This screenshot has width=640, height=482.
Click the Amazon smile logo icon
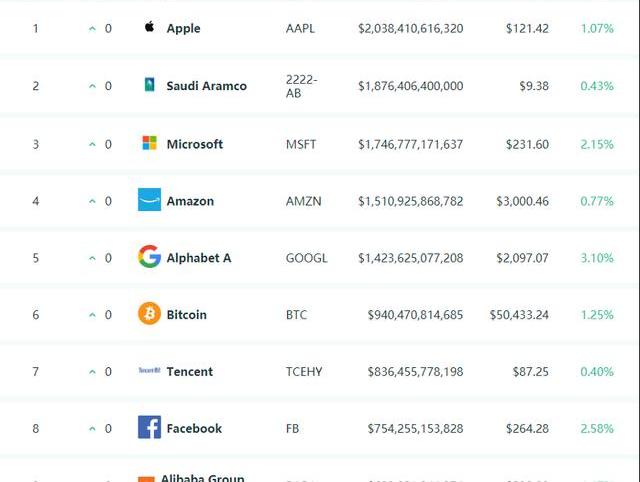tap(149, 200)
